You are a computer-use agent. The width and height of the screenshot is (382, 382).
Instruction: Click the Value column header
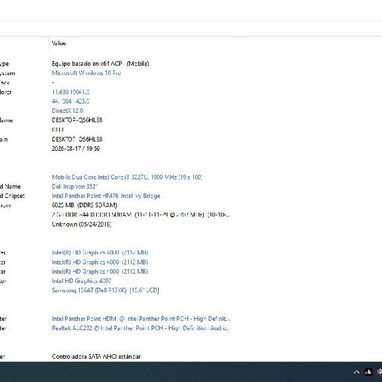59,43
